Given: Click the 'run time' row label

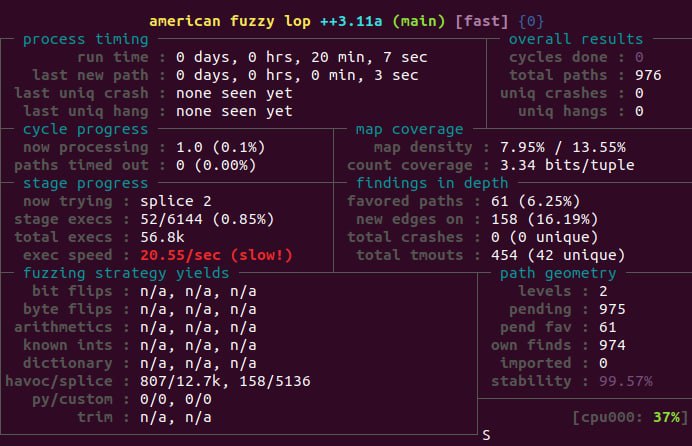Looking at the screenshot, I should tap(113, 57).
